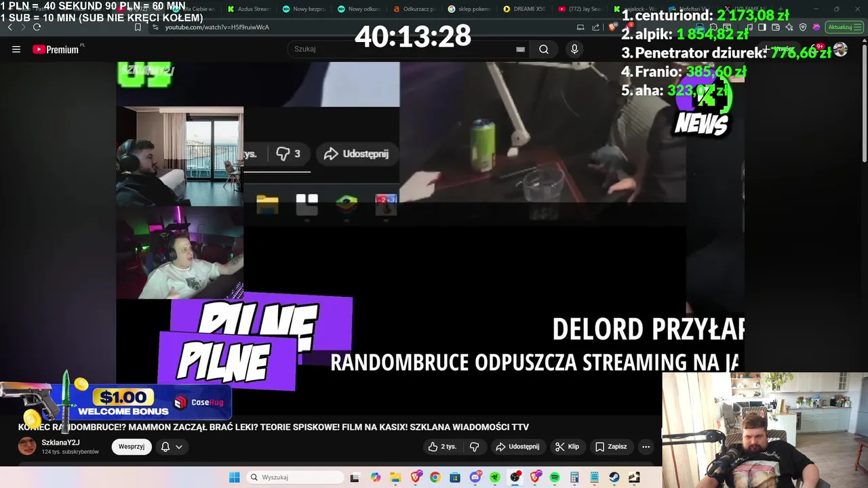The width and height of the screenshot is (868, 488).
Task: Click the YouTube search magnifier button
Action: 544,49
